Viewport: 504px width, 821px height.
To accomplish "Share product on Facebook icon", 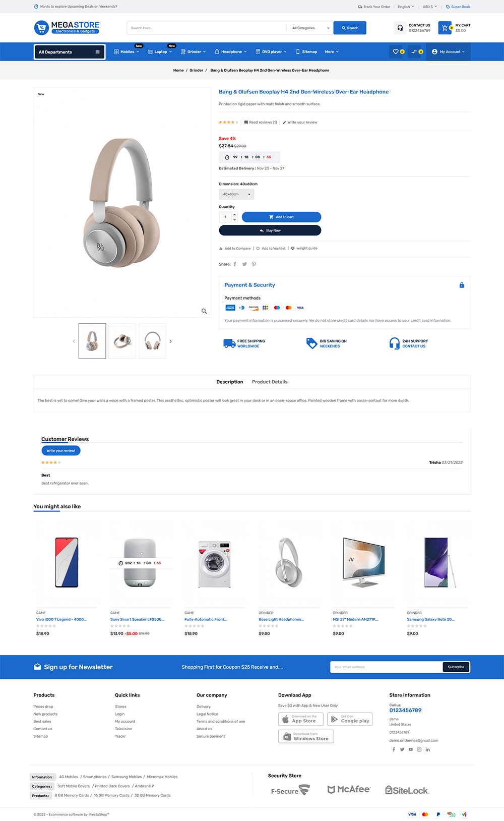I will tap(235, 264).
